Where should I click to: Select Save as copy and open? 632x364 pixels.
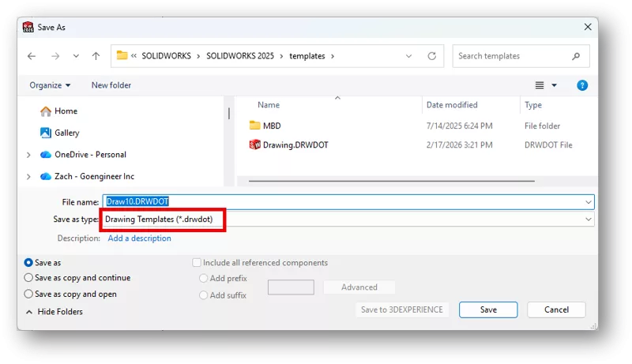(70, 294)
